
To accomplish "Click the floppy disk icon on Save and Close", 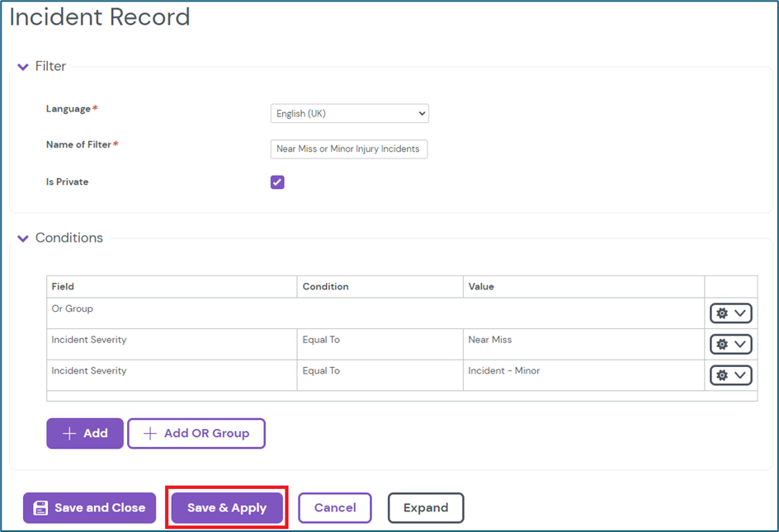I will pos(40,508).
